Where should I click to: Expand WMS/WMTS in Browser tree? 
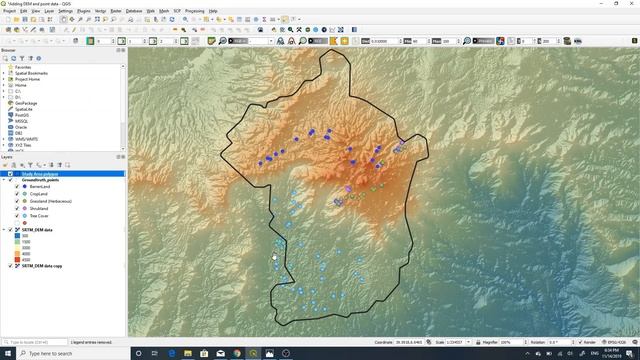point(4,139)
